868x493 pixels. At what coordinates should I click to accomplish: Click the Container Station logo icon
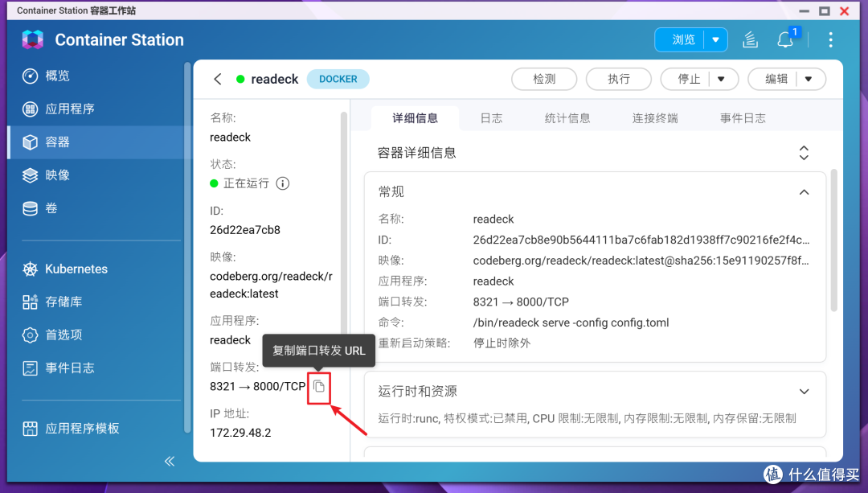point(33,39)
